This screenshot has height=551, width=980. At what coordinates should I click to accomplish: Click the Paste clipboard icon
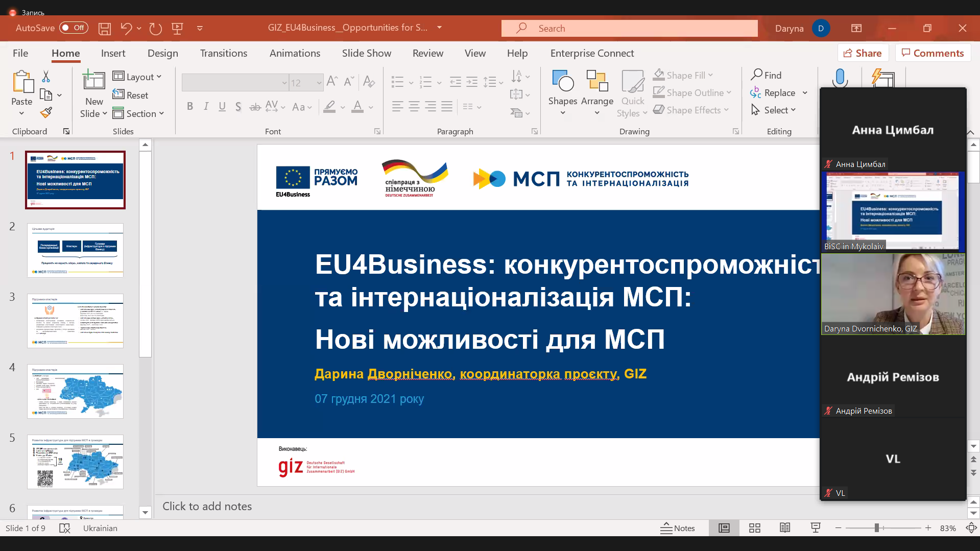22,82
